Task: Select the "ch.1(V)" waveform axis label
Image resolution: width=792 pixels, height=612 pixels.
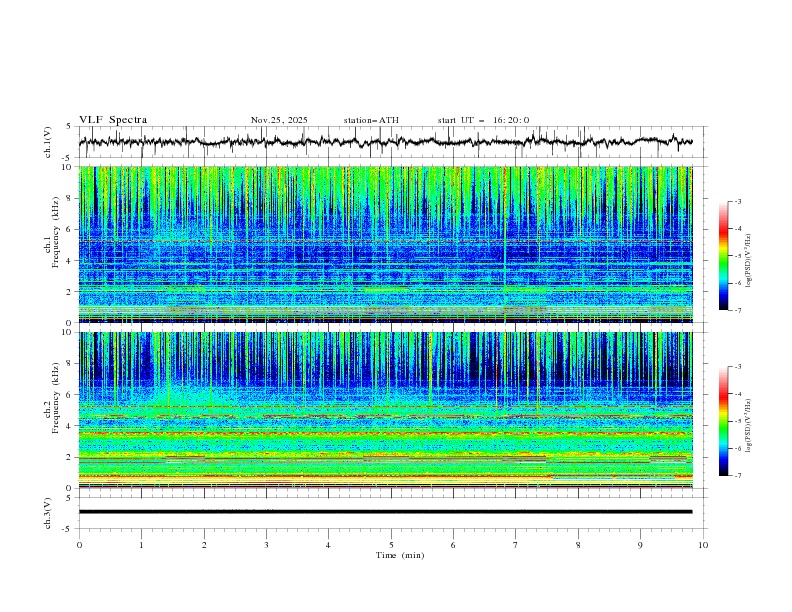Action: pos(48,142)
